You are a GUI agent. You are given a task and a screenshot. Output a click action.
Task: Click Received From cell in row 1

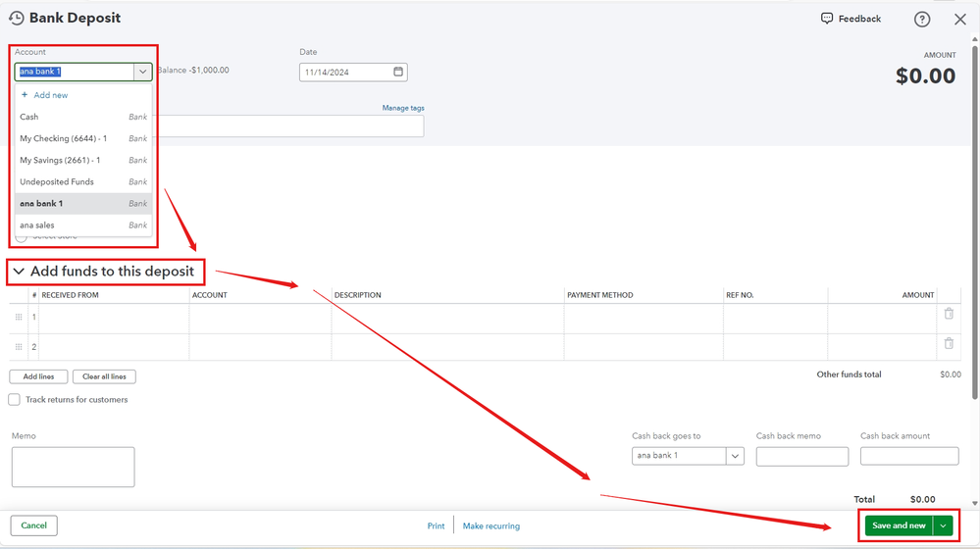[x=114, y=319]
